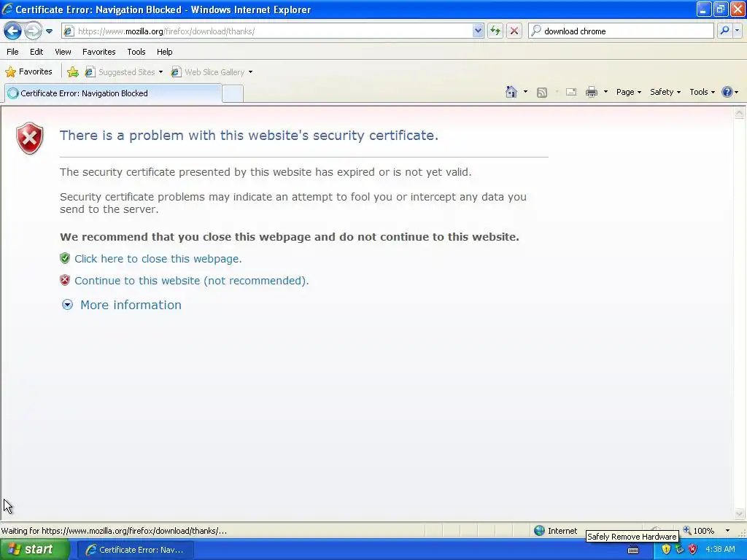
Task: Open the Favorites menu
Action: (x=98, y=52)
